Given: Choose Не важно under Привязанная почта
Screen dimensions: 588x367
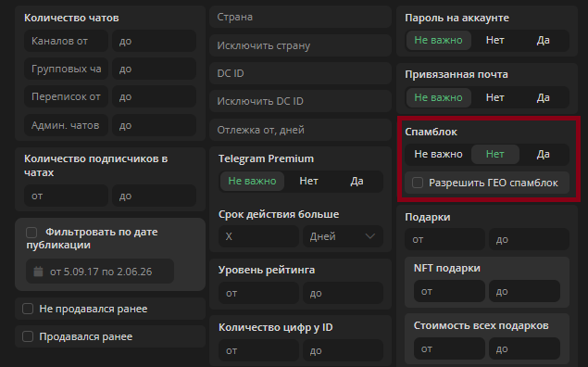Looking at the screenshot, I should pyautogui.click(x=438, y=97).
